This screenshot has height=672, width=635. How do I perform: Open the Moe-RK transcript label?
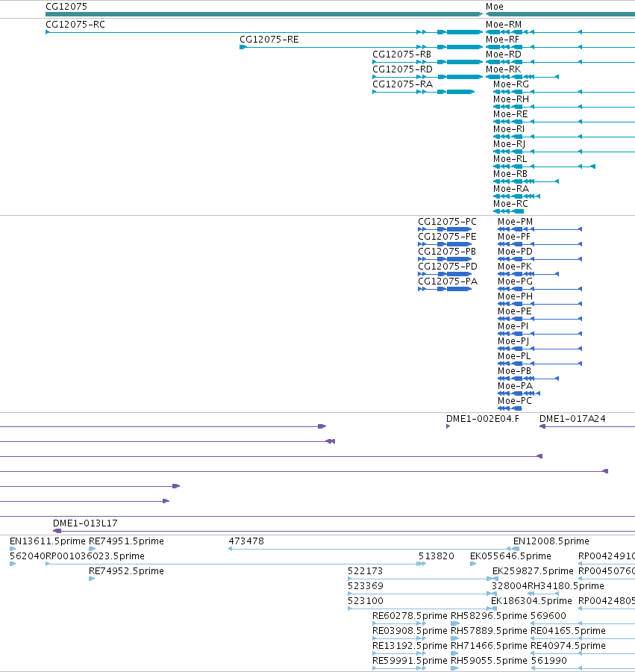click(504, 69)
